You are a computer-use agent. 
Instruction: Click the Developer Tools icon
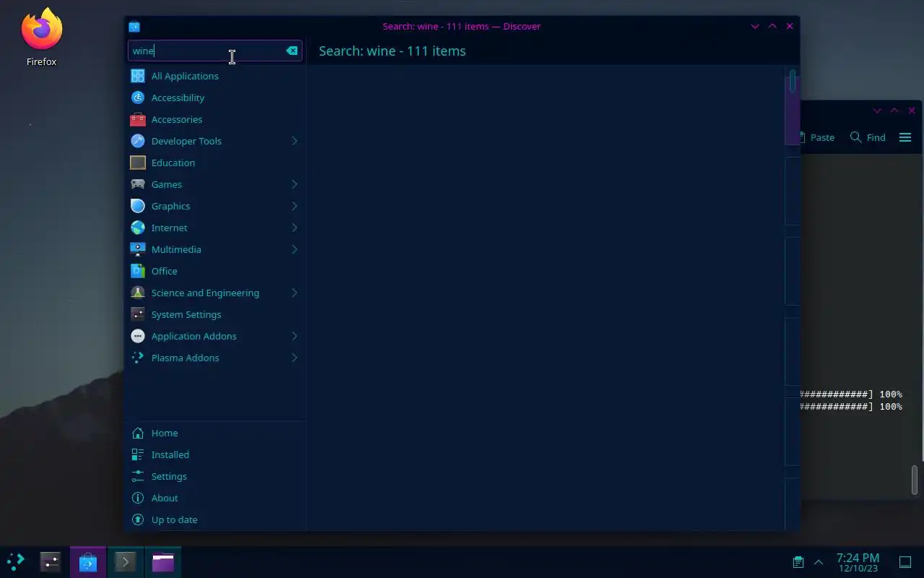click(x=138, y=141)
